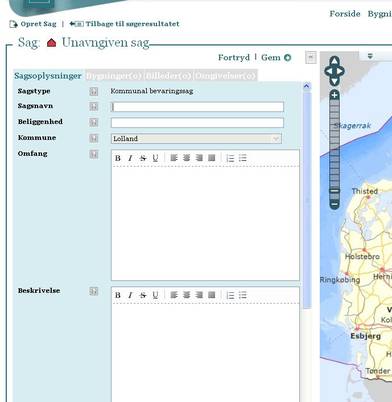
Task: Center text in the Omfang editor
Action: tap(186, 158)
